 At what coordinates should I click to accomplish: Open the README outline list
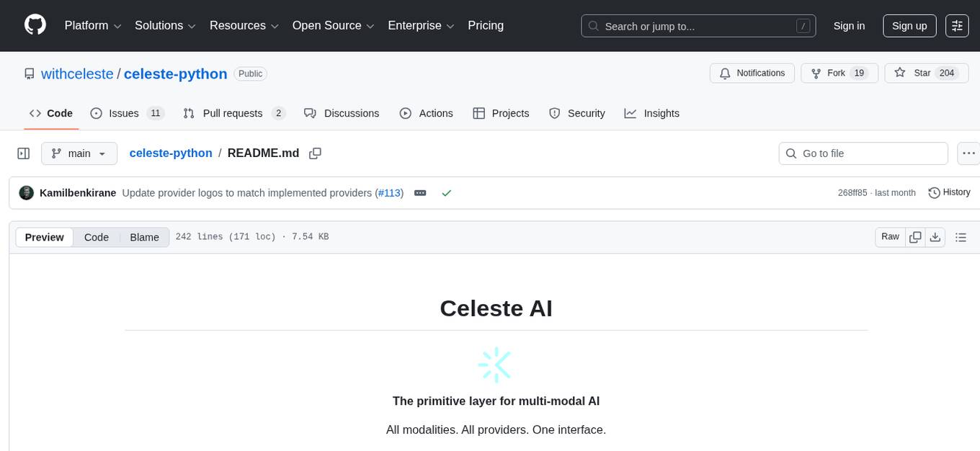(x=961, y=236)
